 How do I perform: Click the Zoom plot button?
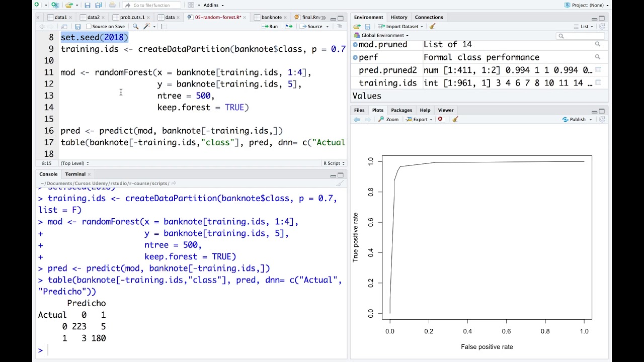(x=388, y=119)
